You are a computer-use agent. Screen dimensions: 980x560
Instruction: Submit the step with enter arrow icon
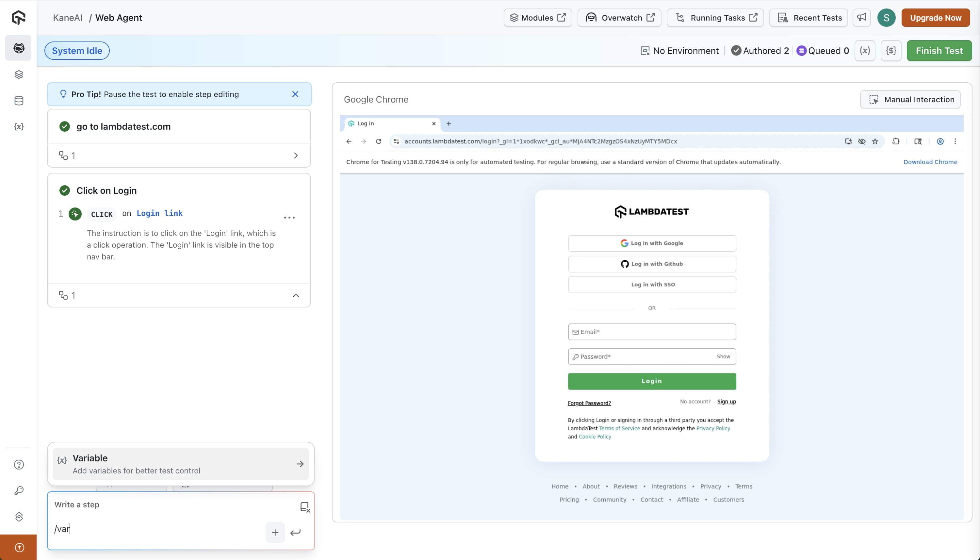click(295, 533)
